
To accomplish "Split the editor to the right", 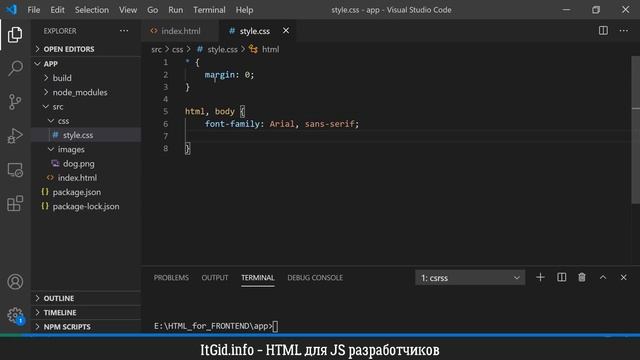I will [603, 31].
